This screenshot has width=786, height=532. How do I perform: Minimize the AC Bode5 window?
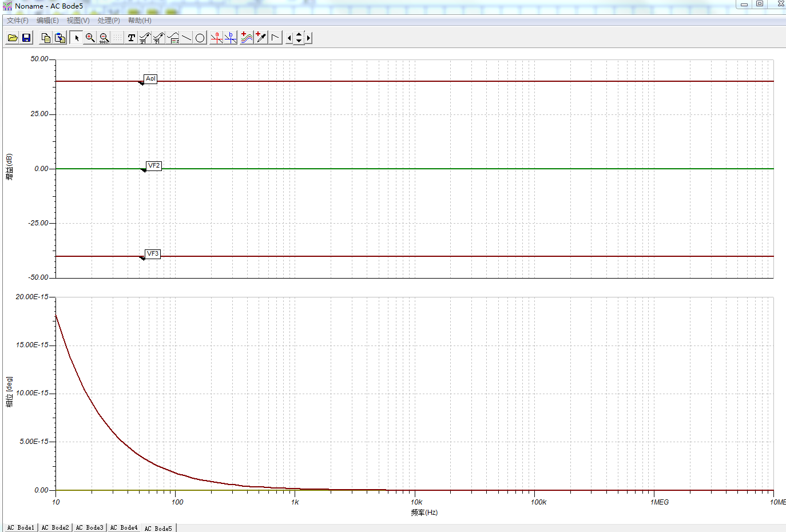(744, 4)
